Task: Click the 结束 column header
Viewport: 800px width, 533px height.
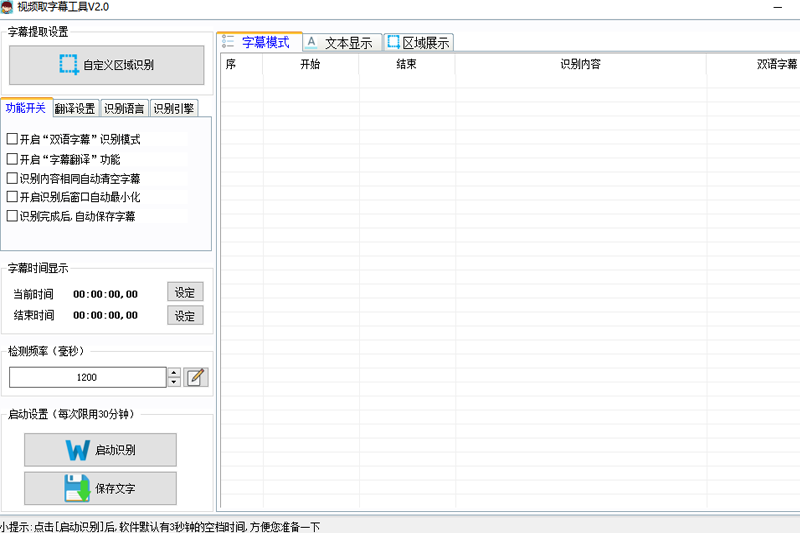Action: (x=407, y=64)
